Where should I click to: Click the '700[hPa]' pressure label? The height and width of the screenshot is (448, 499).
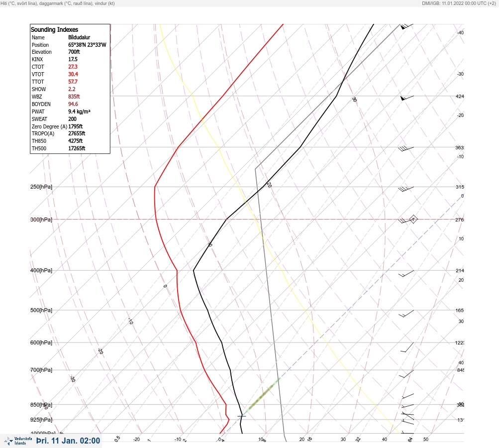(x=41, y=370)
